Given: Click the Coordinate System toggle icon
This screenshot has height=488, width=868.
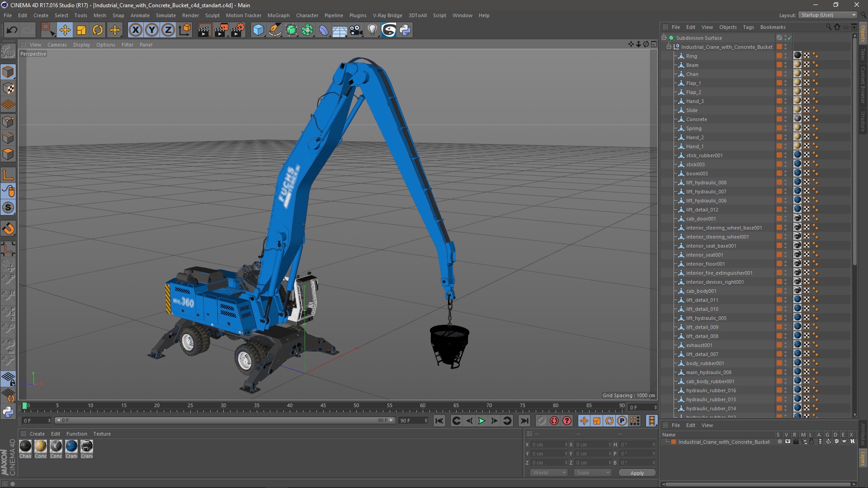Looking at the screenshot, I should pos(185,30).
